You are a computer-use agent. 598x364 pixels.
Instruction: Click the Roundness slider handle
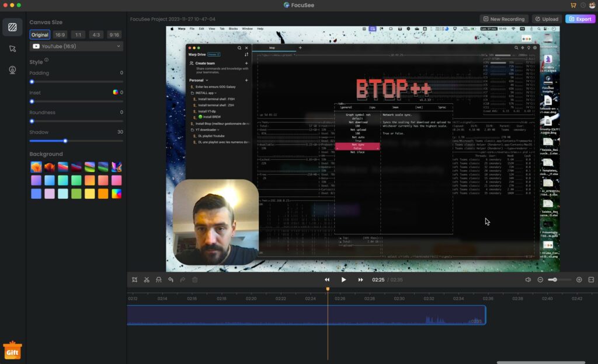pyautogui.click(x=32, y=121)
